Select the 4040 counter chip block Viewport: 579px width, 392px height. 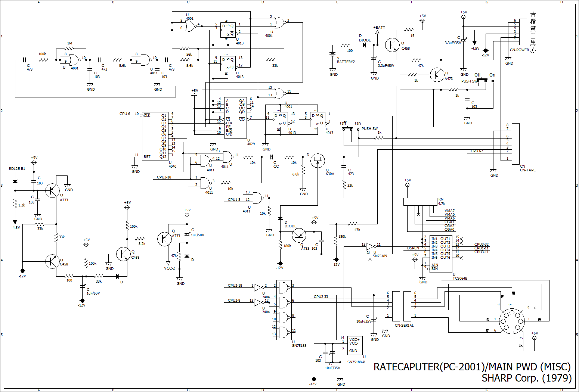[155, 136]
